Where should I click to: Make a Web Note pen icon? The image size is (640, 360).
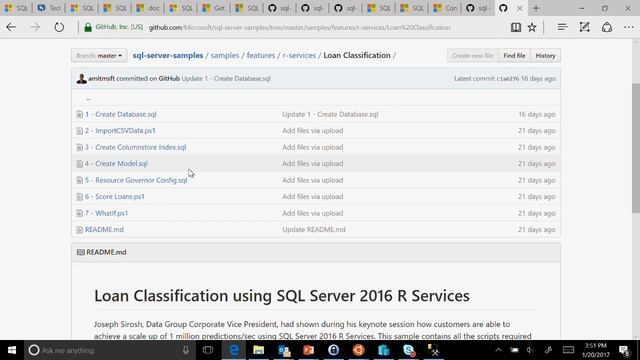coord(584,27)
